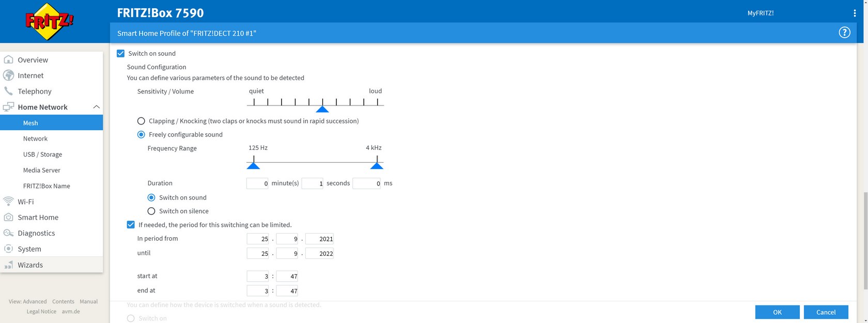Click the until year 2022 field
The image size is (868, 323).
click(319, 253)
